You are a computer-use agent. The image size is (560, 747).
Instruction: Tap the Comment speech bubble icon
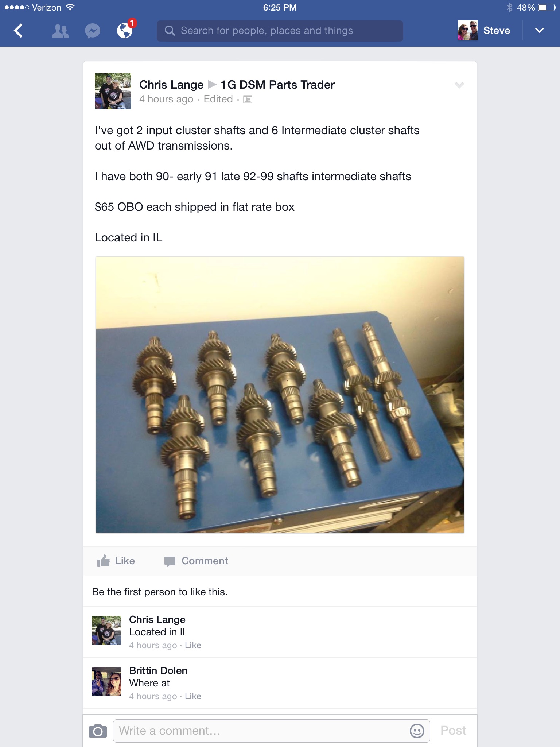click(x=170, y=561)
